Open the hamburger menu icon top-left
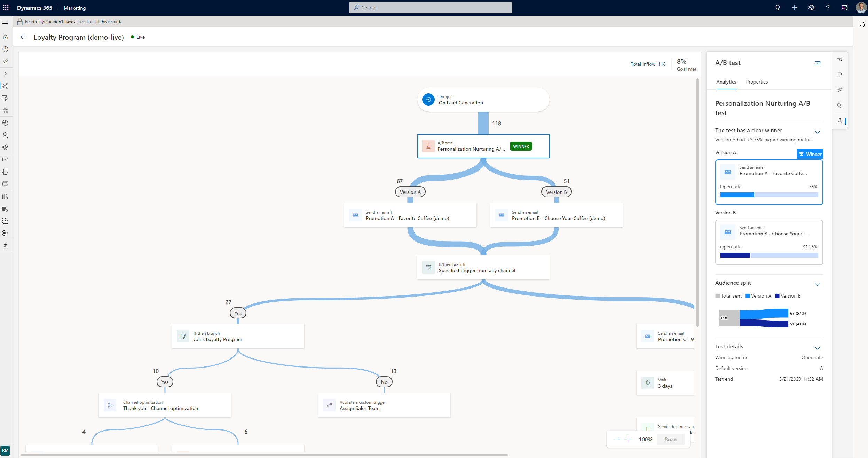868x458 pixels. tap(5, 23)
